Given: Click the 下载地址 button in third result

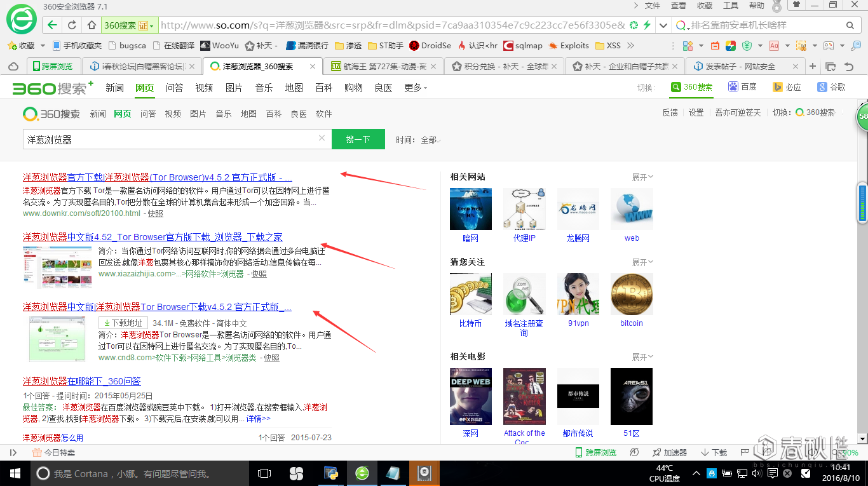Looking at the screenshot, I should pos(124,323).
